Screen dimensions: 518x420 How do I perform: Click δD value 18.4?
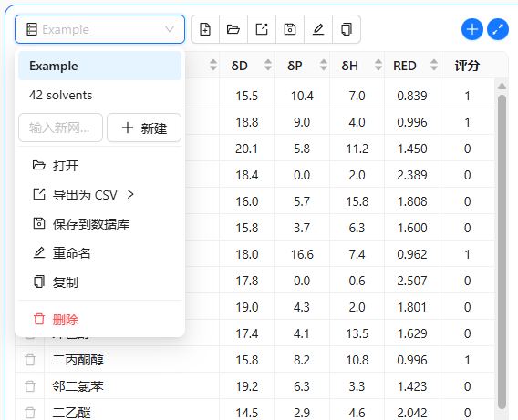247,175
